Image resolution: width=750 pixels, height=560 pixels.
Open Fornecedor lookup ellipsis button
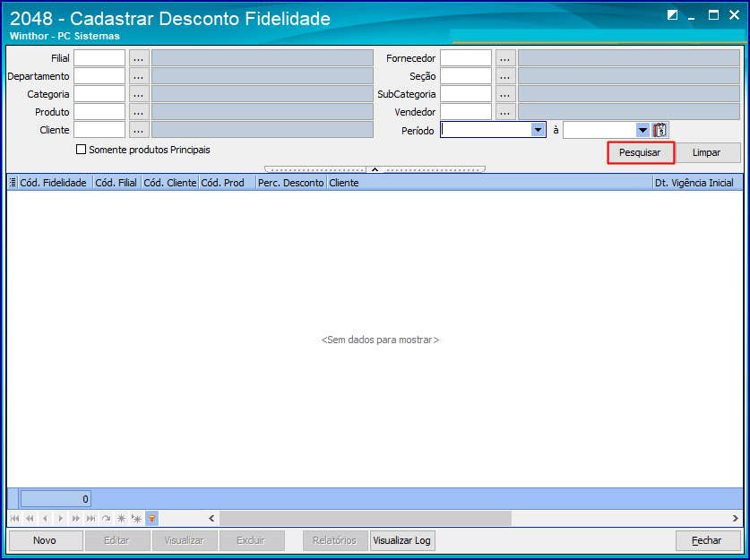point(505,58)
